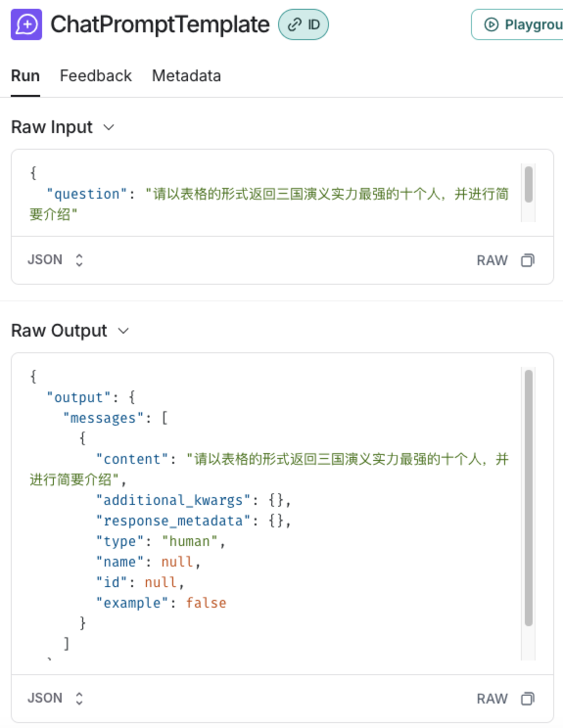Click the Raw Input heading text
The width and height of the screenshot is (563, 728).
click(52, 127)
